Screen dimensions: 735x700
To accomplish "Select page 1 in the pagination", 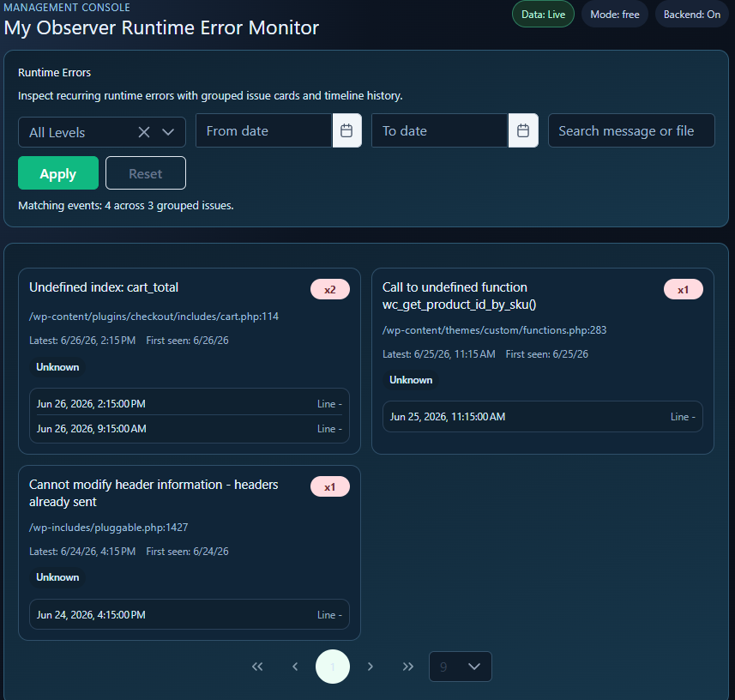I will [333, 667].
